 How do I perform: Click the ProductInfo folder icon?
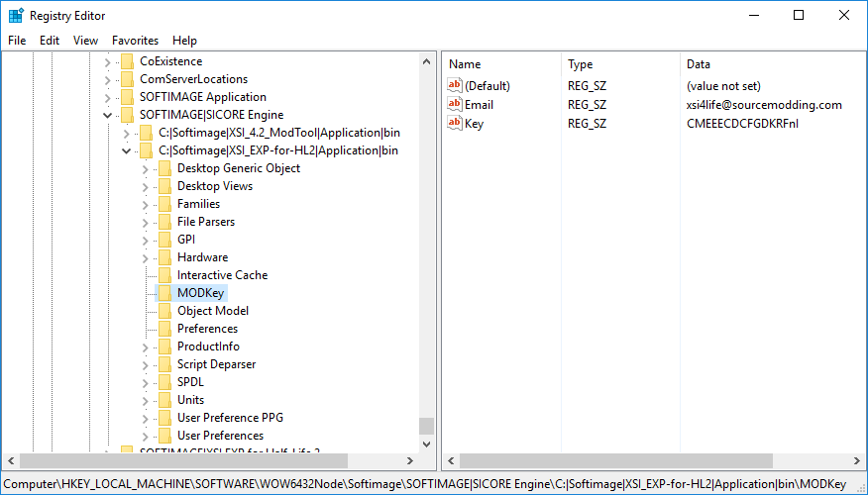click(164, 346)
